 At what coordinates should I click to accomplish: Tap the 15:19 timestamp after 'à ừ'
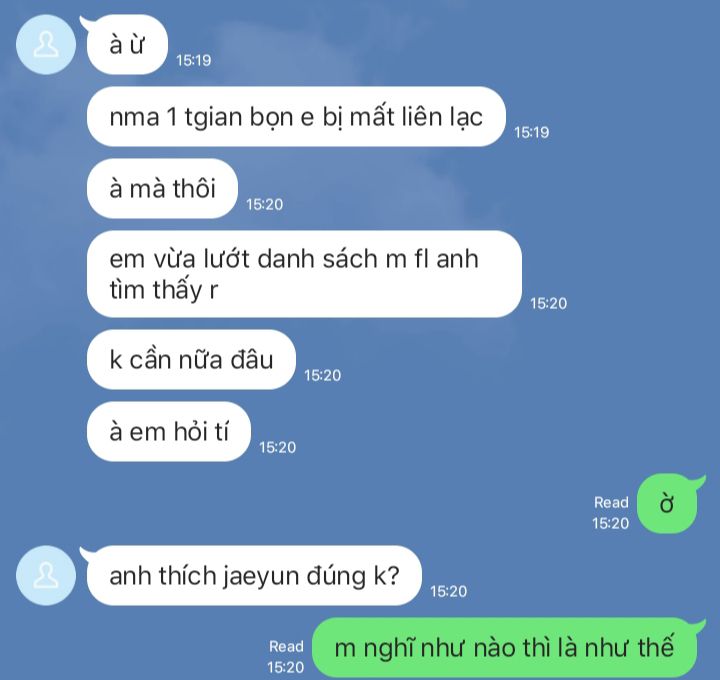[x=194, y=60]
